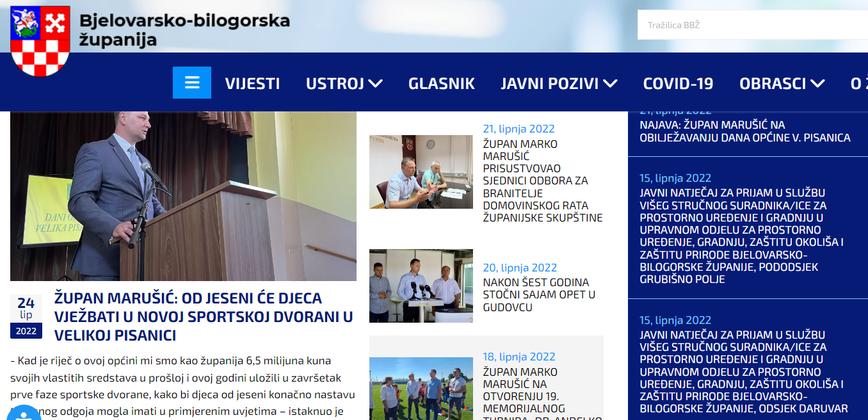This screenshot has width=868, height=420.
Task: Expand the USTROJ dropdown chevron
Action: [376, 83]
